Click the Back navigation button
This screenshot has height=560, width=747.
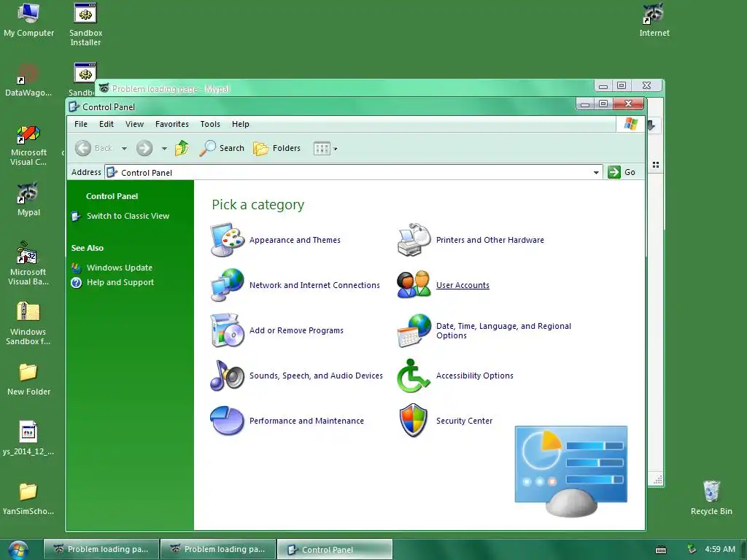(94, 148)
